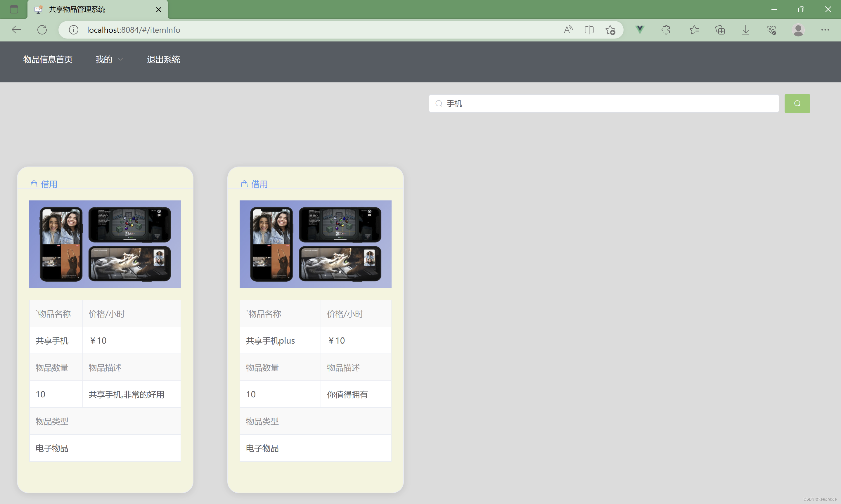
Task: Click description 共享手机,非常的好用
Action: (x=126, y=394)
